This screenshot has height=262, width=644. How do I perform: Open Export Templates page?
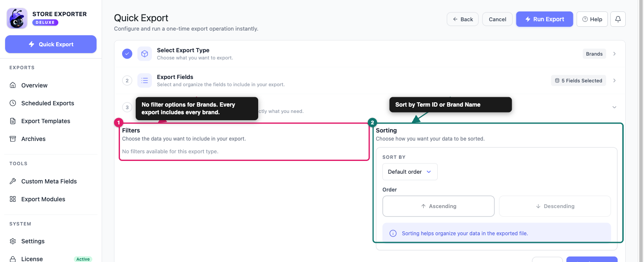point(46,121)
